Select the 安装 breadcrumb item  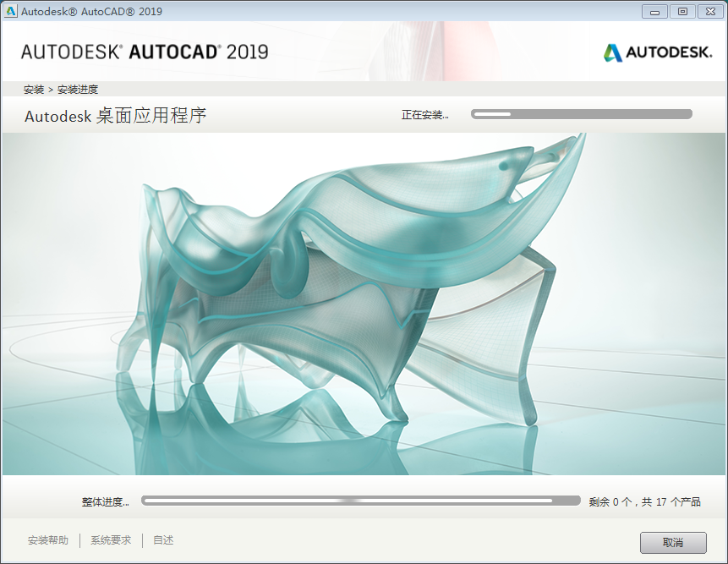(x=34, y=89)
